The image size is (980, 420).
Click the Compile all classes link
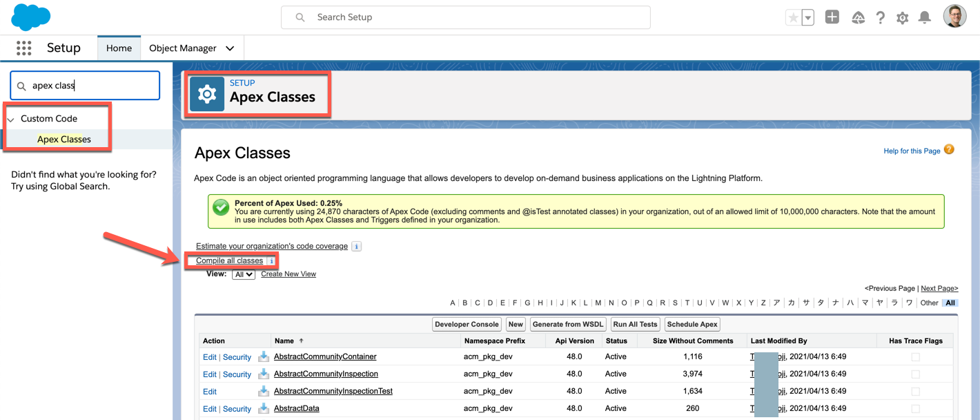(229, 260)
